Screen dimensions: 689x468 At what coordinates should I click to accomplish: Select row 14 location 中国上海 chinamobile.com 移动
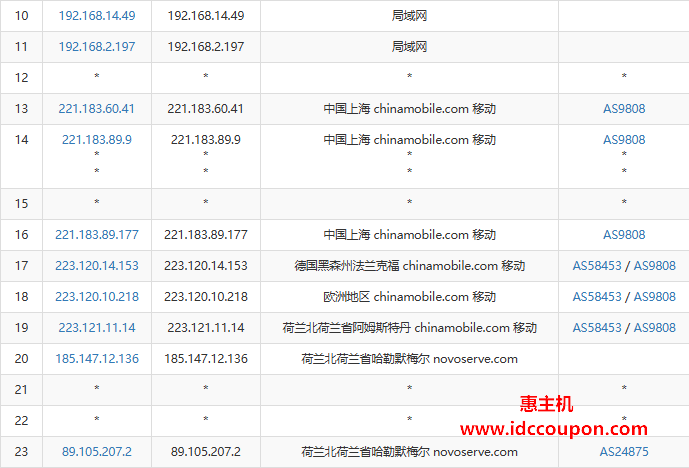click(x=410, y=140)
